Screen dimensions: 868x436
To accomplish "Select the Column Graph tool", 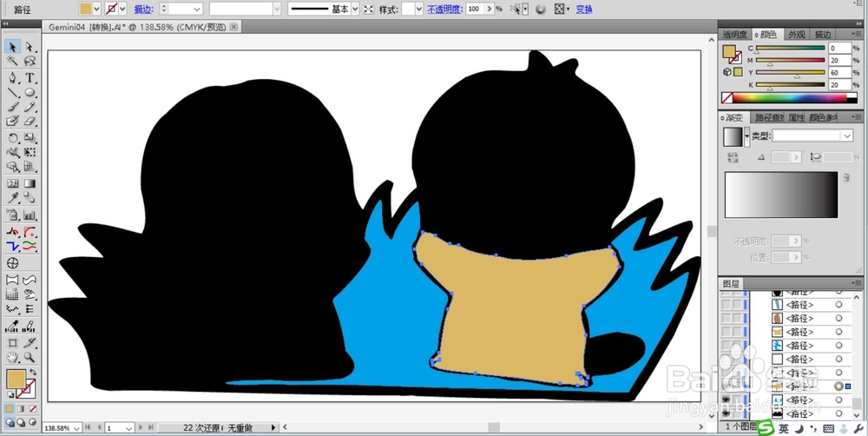I will point(30,215).
